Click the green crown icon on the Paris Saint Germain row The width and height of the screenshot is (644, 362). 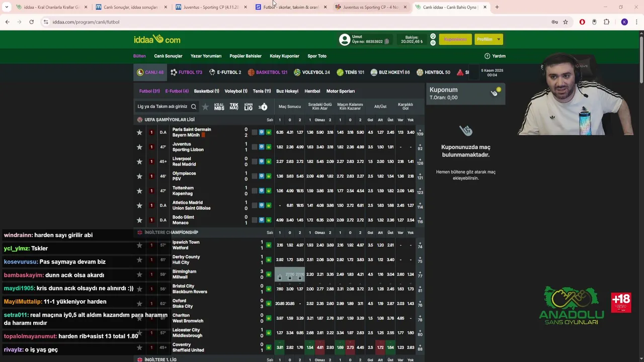pos(268,132)
